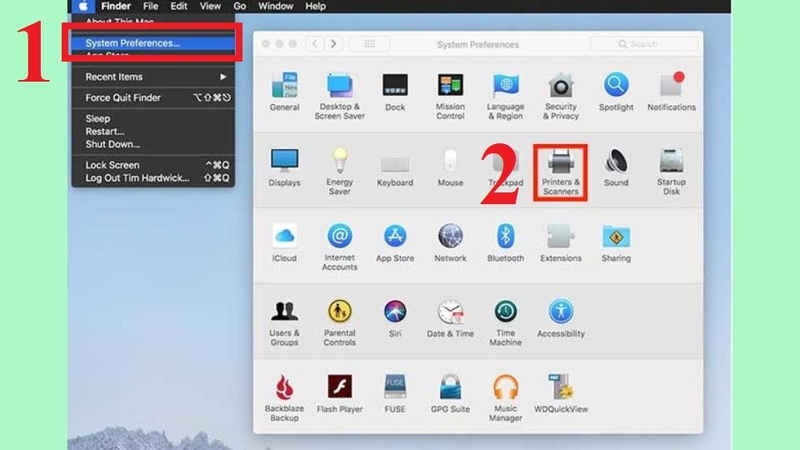Image resolution: width=800 pixels, height=450 pixels.
Task: Choose Sleep from the Apple menu
Action: [x=153, y=118]
